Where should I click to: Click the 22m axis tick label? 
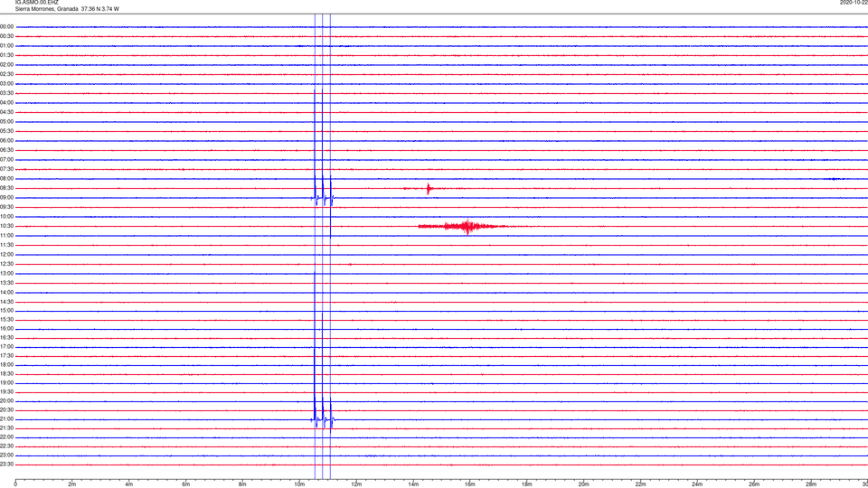pyautogui.click(x=640, y=484)
